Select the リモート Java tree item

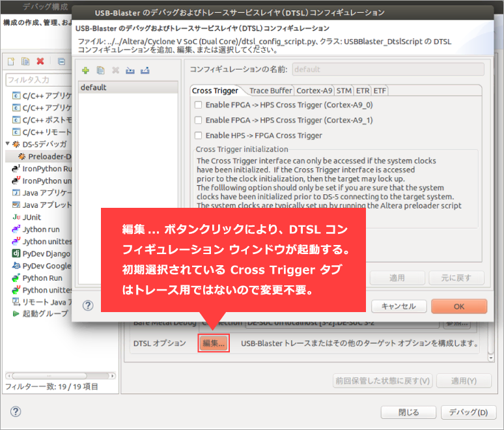pyautogui.click(x=42, y=302)
